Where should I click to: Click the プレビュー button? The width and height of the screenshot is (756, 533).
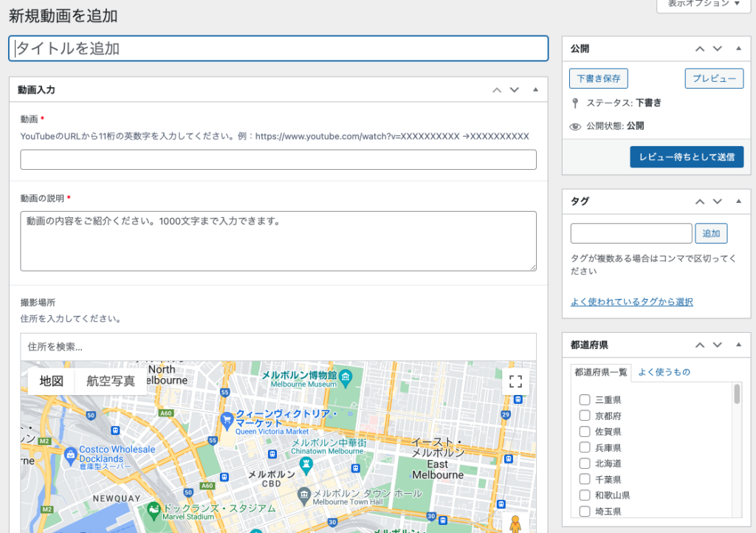(714, 78)
